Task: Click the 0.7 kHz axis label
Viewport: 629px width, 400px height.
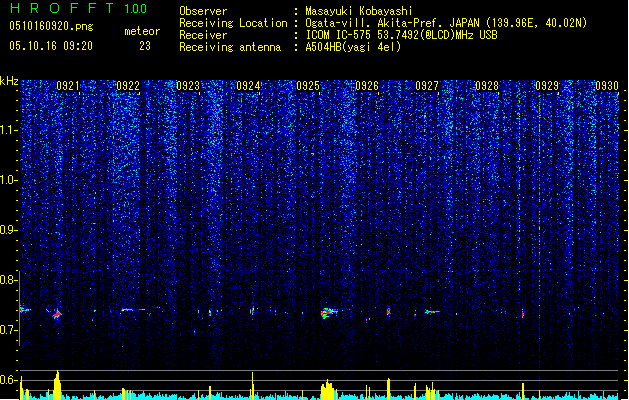Action: click(x=8, y=330)
